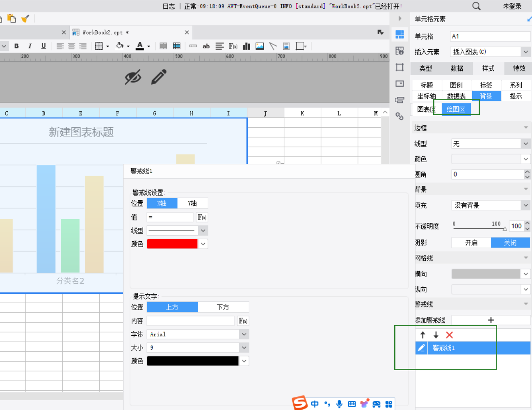Insert a chart using bar chart icon
This screenshot has width=532, height=410.
(247, 46)
